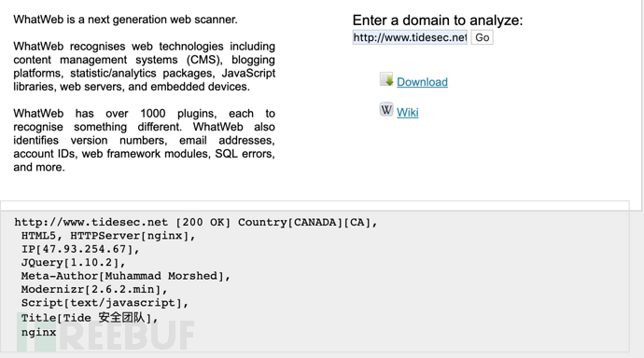Click the tidesec.net [200 OK] result line
Image resolution: width=644 pixels, height=358 pixels.
tap(196, 222)
